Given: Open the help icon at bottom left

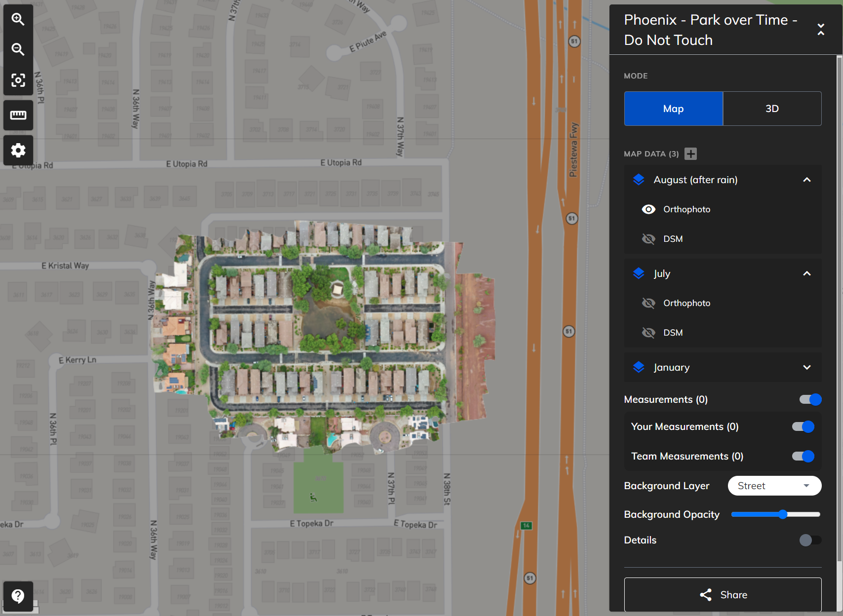Looking at the screenshot, I should pos(18,596).
